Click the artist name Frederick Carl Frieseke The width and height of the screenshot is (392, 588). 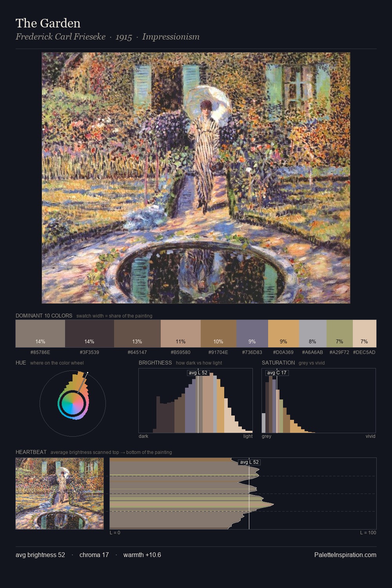click(61, 37)
